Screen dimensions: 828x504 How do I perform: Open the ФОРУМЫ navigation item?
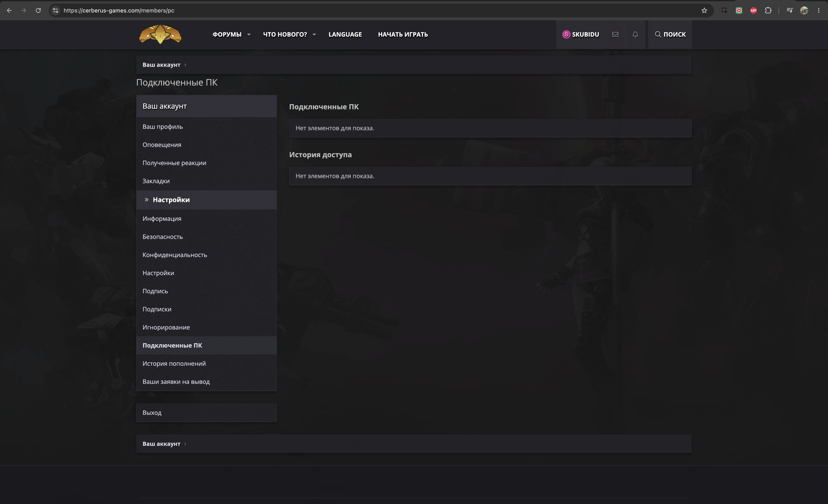[227, 34]
